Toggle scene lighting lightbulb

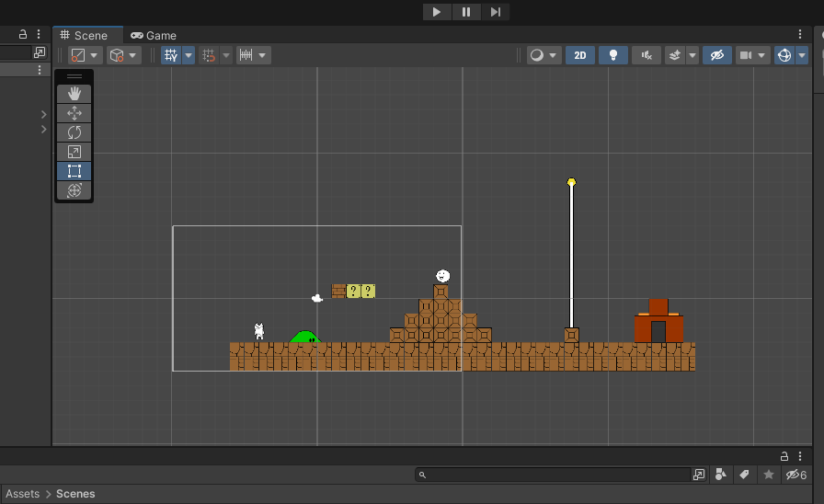[613, 55]
